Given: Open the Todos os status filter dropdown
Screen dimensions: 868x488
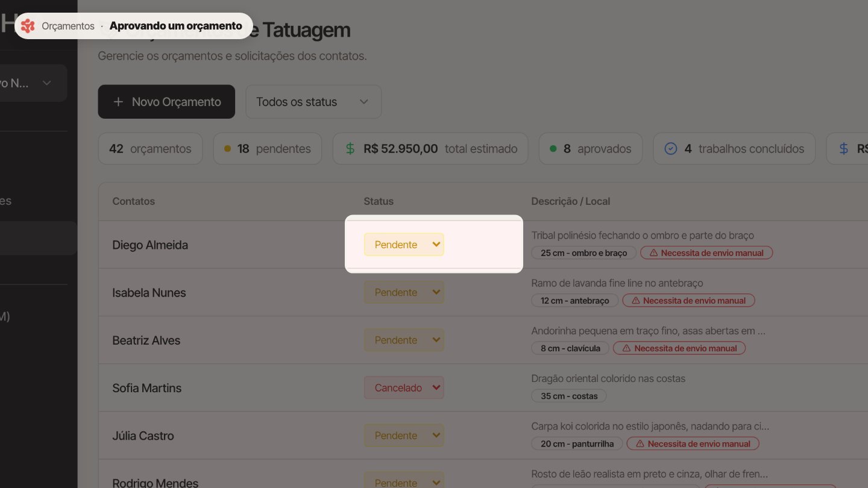Looking at the screenshot, I should click(x=313, y=102).
